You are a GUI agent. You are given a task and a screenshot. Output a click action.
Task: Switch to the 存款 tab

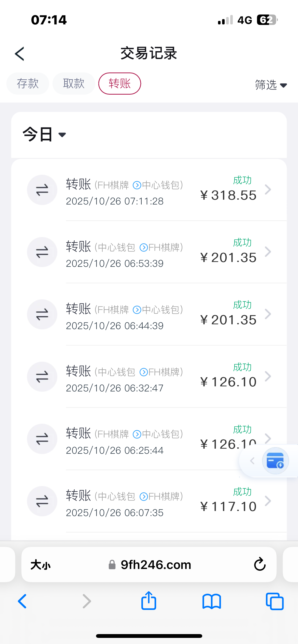(x=28, y=83)
